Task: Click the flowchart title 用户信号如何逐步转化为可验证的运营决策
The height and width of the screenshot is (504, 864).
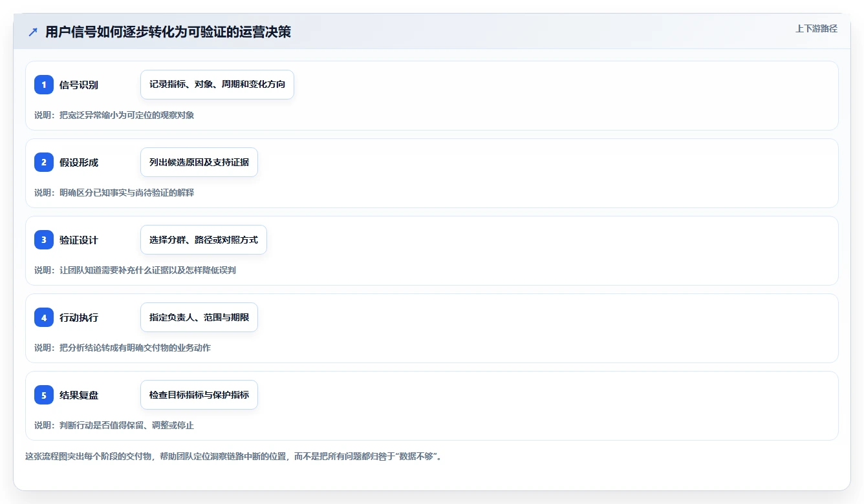Action: (x=168, y=32)
